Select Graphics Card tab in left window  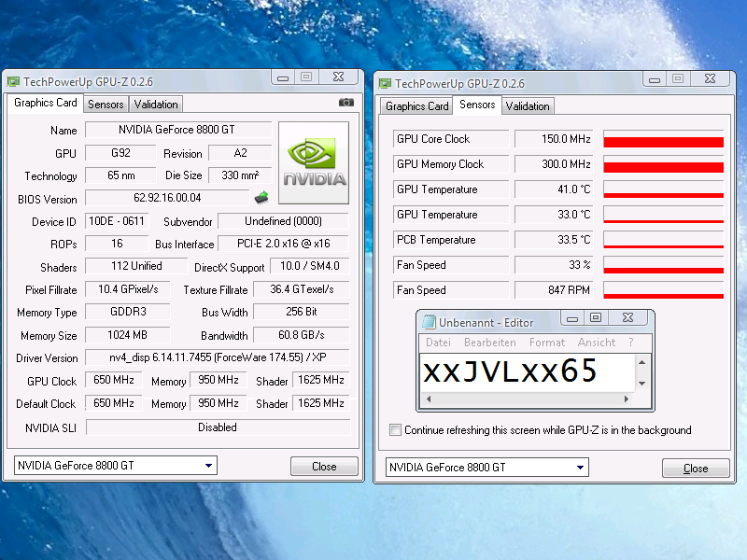pyautogui.click(x=45, y=103)
